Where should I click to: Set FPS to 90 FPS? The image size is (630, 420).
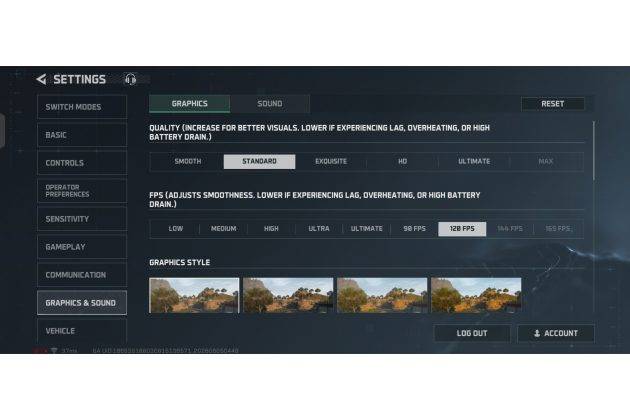tap(414, 229)
